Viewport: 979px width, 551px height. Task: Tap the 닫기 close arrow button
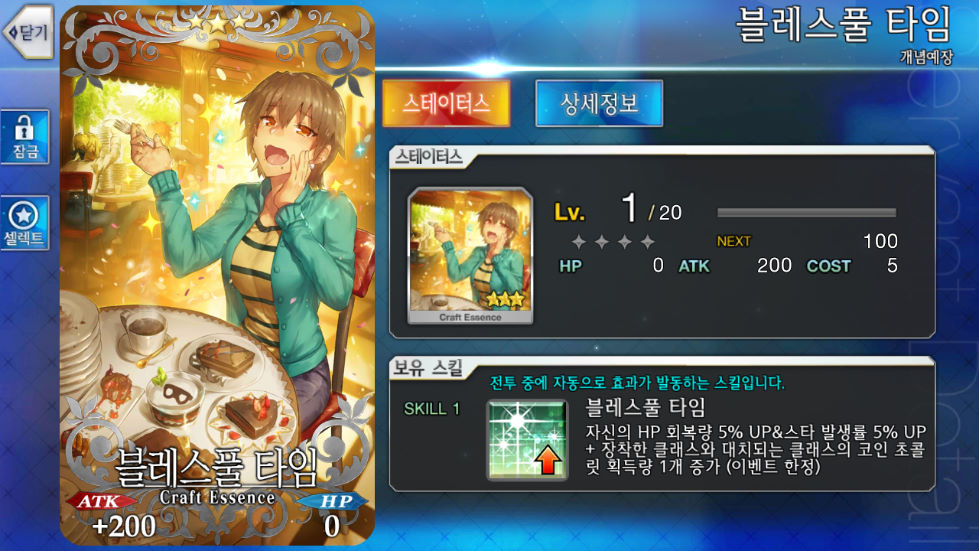coord(28,32)
